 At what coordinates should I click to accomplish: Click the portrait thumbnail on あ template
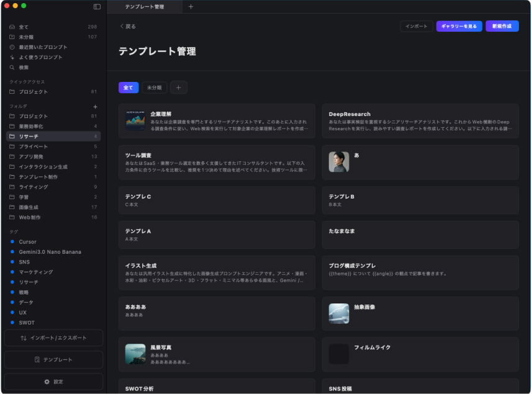(339, 162)
